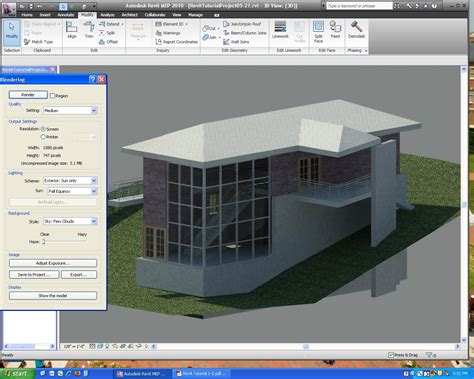The image size is (474, 379).
Task: Open the Annotate ribbon tab
Action: pos(66,15)
